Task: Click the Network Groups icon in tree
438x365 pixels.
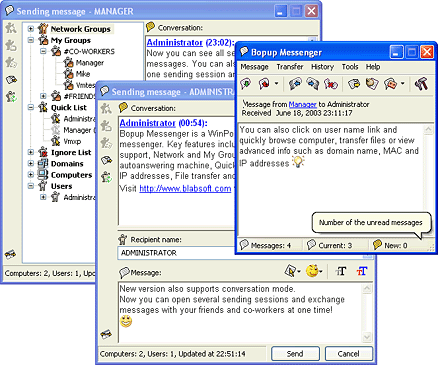Action: (43, 29)
